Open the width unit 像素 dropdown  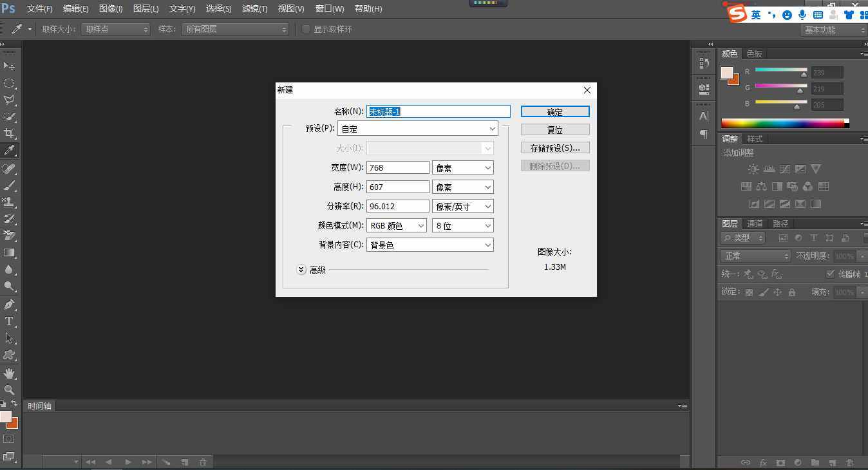click(463, 167)
